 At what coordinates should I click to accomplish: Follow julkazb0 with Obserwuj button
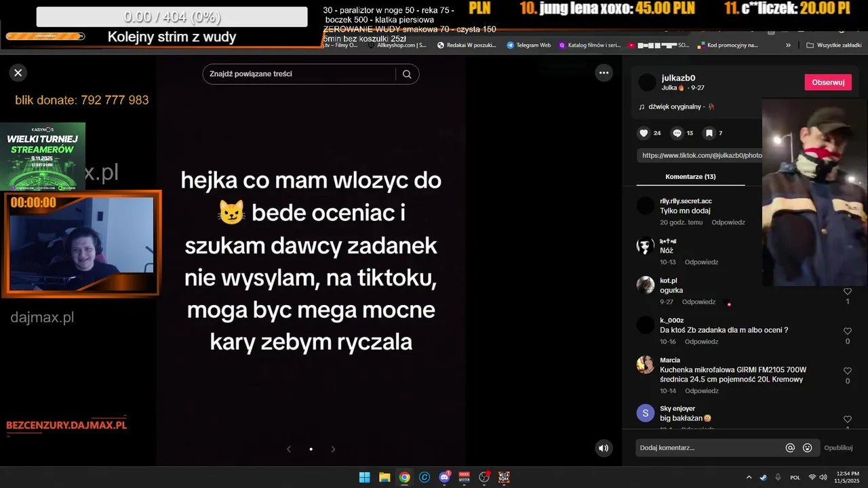pos(828,82)
